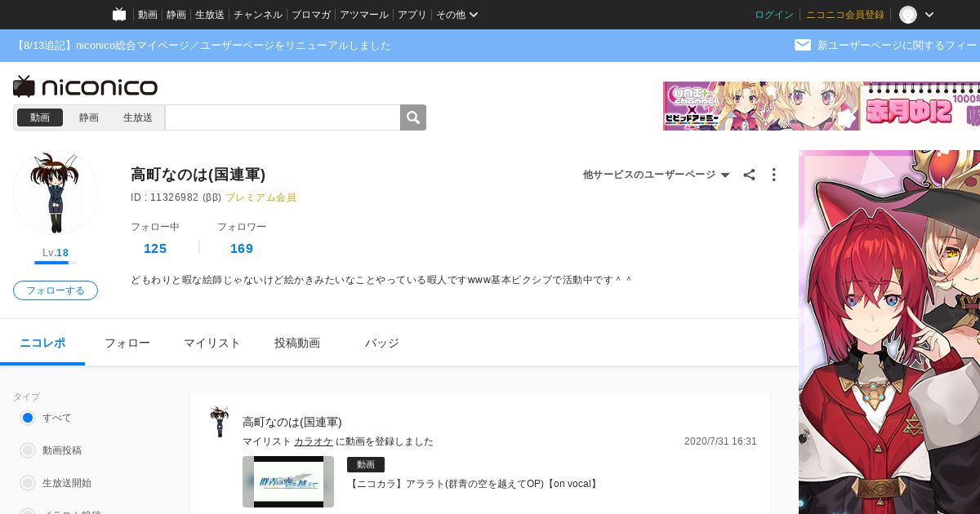This screenshot has width=980, height=514.
Task: Select 静画 search type button
Action: pyautogui.click(x=89, y=117)
